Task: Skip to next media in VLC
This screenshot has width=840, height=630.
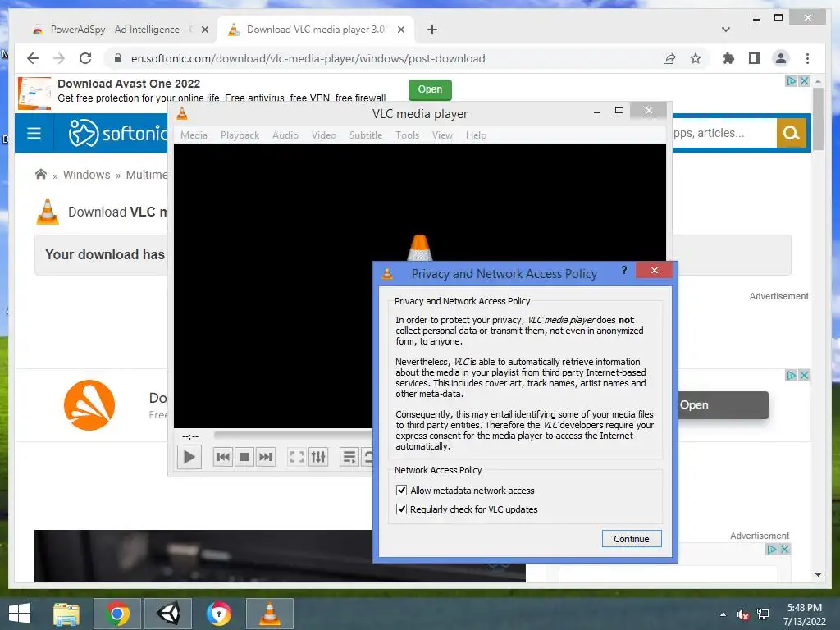Action: 266,457
